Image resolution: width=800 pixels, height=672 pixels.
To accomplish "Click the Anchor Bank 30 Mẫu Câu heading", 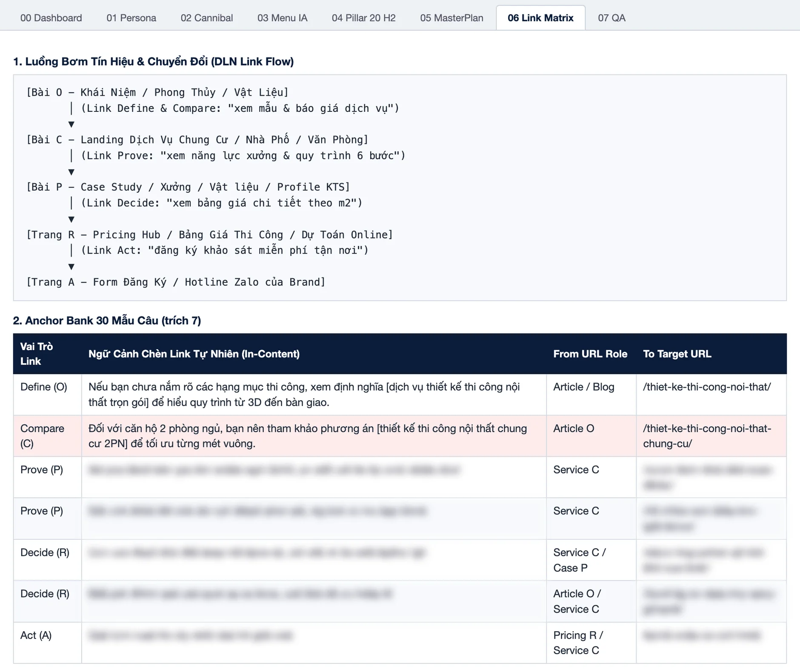I will click(x=107, y=321).
